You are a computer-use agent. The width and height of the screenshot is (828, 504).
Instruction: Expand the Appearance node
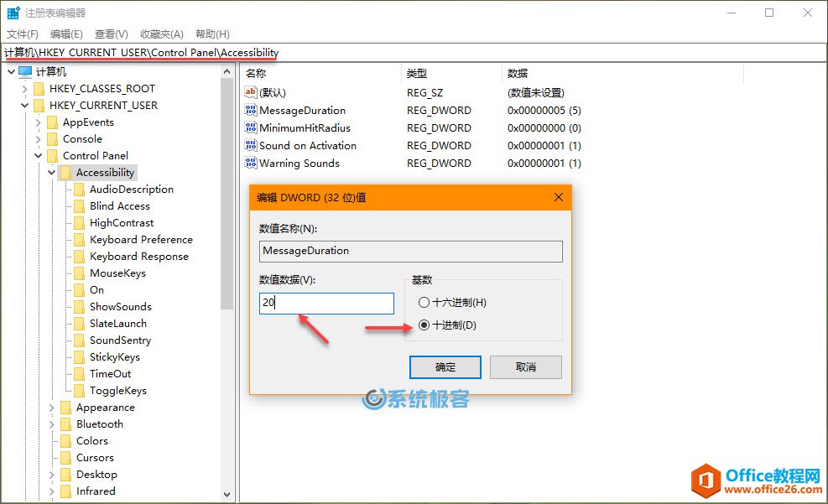(52, 408)
